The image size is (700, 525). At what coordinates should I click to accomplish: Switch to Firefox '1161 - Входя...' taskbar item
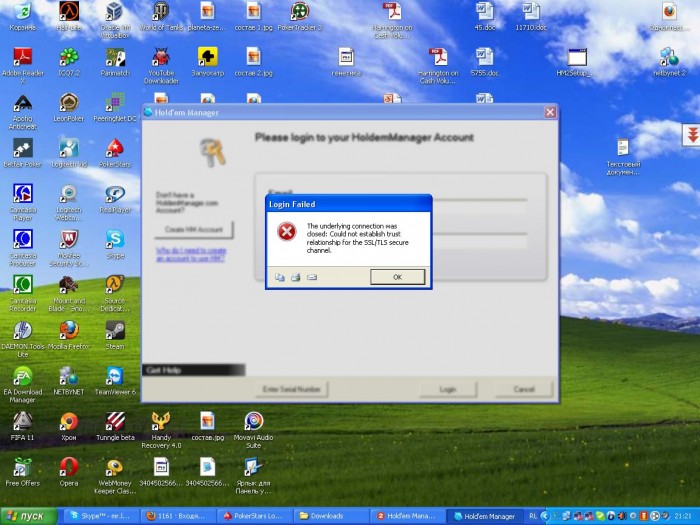pyautogui.click(x=178, y=516)
